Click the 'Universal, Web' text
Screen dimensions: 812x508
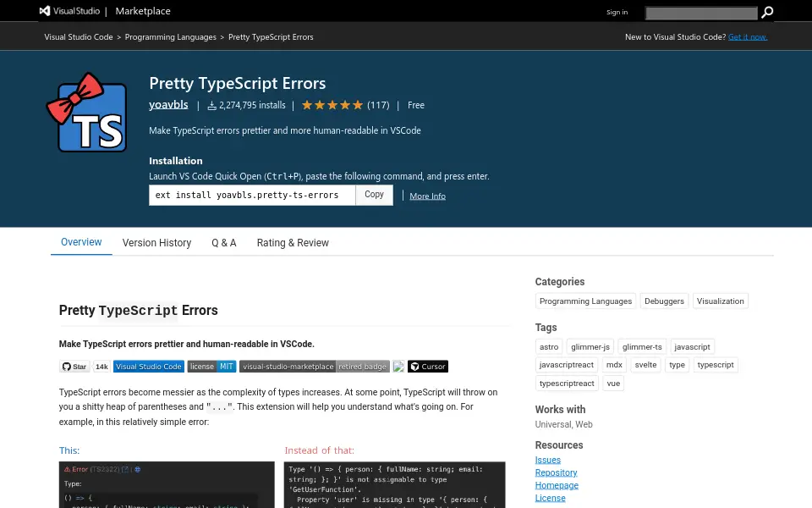[x=563, y=424]
